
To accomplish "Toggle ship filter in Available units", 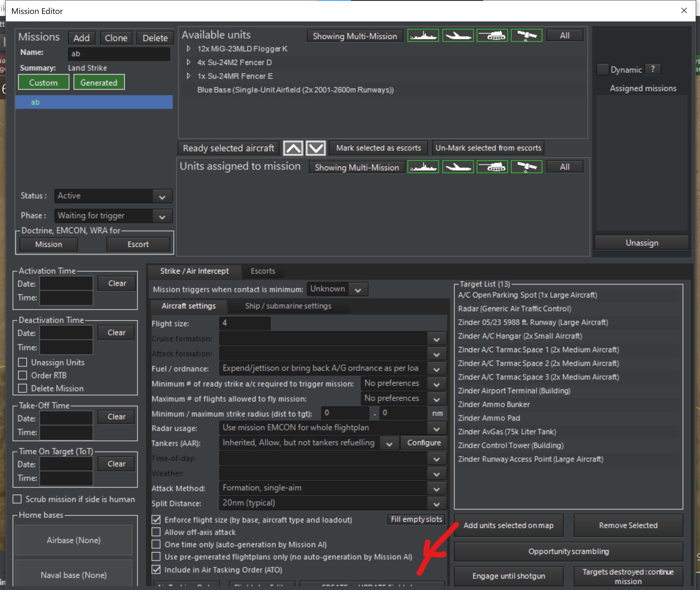I will 423,36.
